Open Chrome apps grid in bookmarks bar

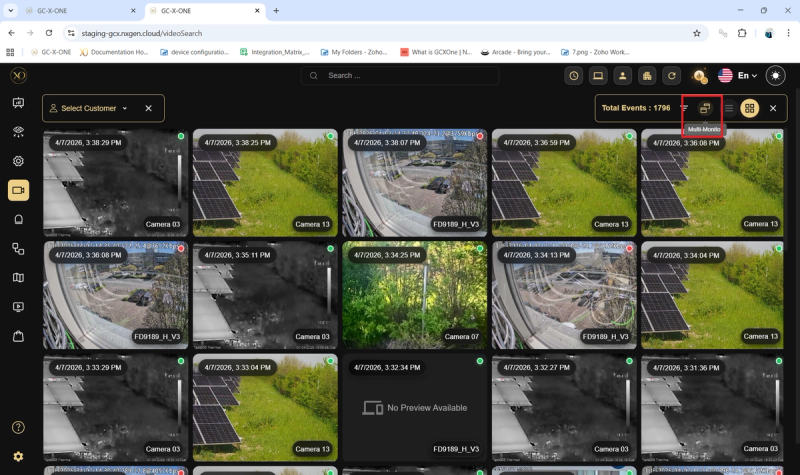(10, 52)
